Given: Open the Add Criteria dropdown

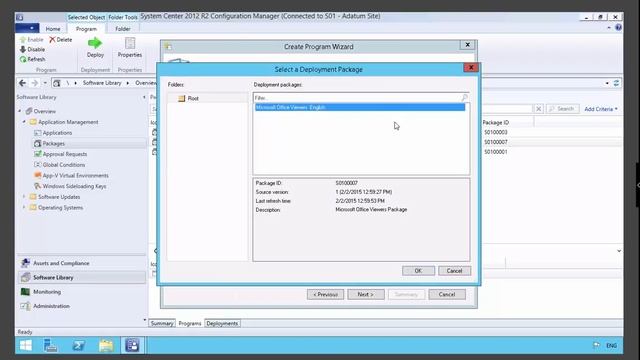Looking at the screenshot, I should [601, 109].
